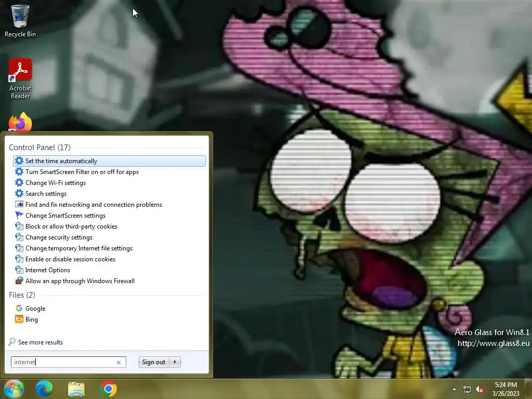
Task: Open 'Change temporary Internet file settings'
Action: tap(79, 248)
